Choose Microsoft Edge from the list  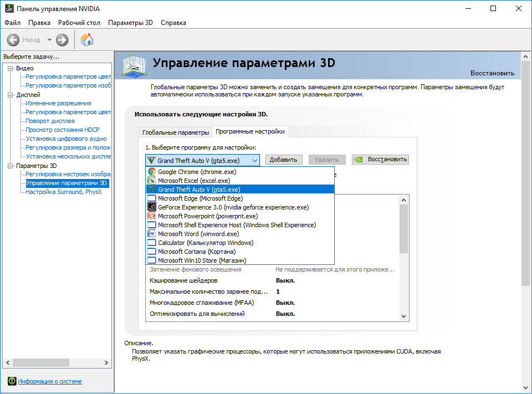(x=240, y=198)
